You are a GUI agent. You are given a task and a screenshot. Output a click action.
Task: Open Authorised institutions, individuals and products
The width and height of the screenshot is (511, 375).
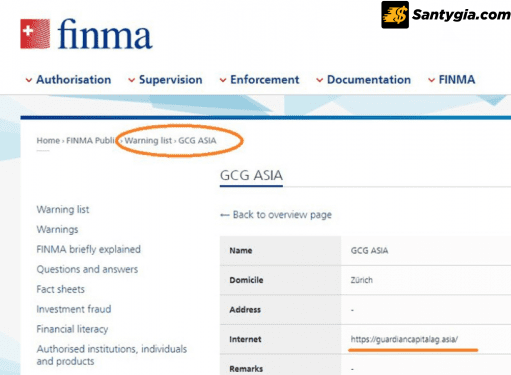[x=112, y=355]
